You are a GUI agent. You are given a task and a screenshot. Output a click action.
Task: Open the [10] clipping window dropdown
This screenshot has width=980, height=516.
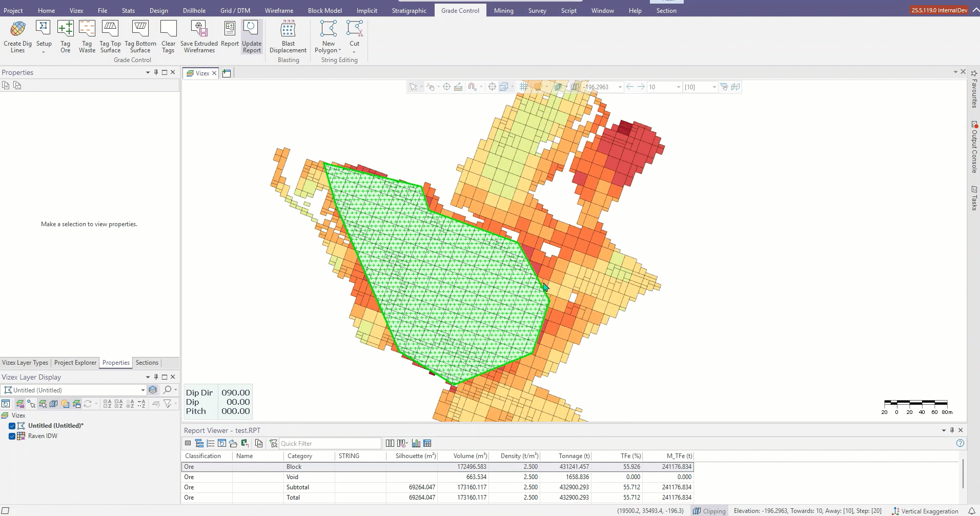(714, 87)
